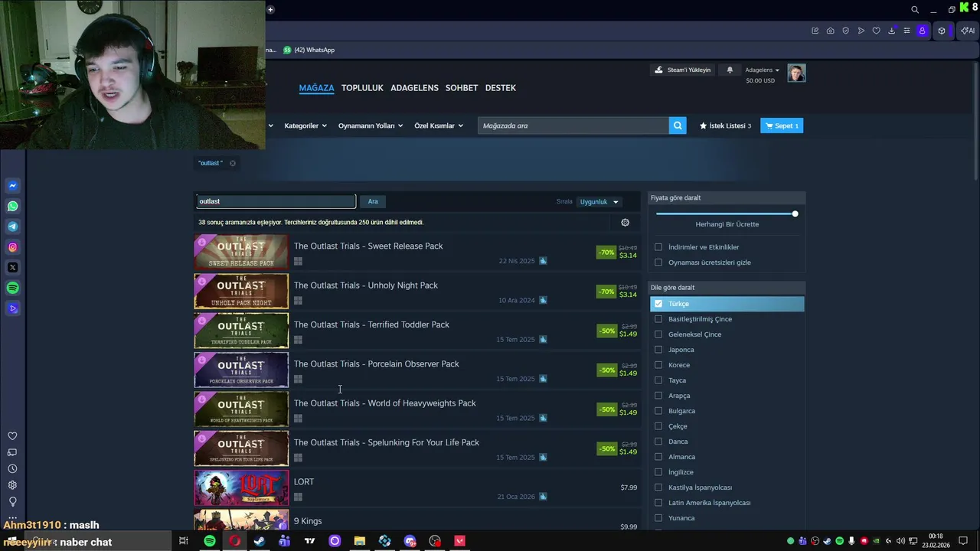Image resolution: width=980 pixels, height=551 pixels.
Task: Enable the Japonca language checkbox
Action: coord(658,350)
